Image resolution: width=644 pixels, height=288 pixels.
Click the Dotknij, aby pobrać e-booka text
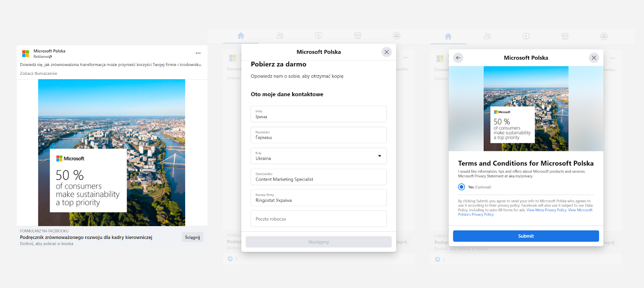click(x=47, y=244)
